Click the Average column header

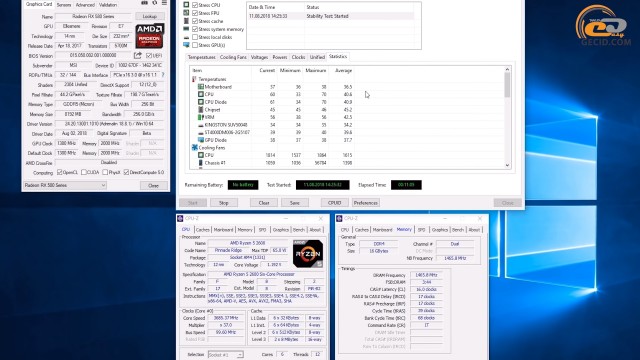click(x=343, y=71)
